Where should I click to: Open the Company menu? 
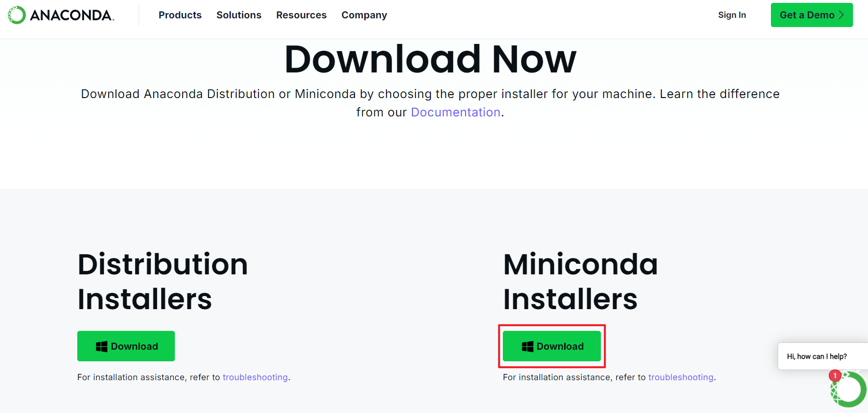pos(364,15)
